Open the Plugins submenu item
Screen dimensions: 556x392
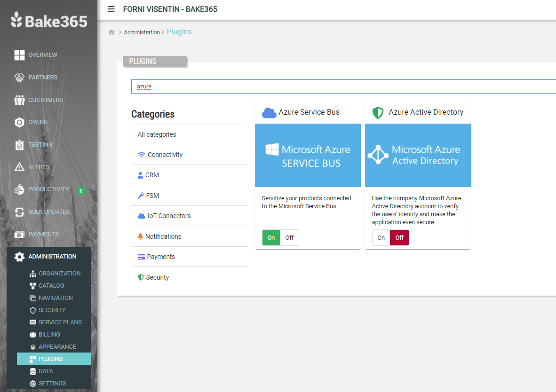tap(54, 359)
